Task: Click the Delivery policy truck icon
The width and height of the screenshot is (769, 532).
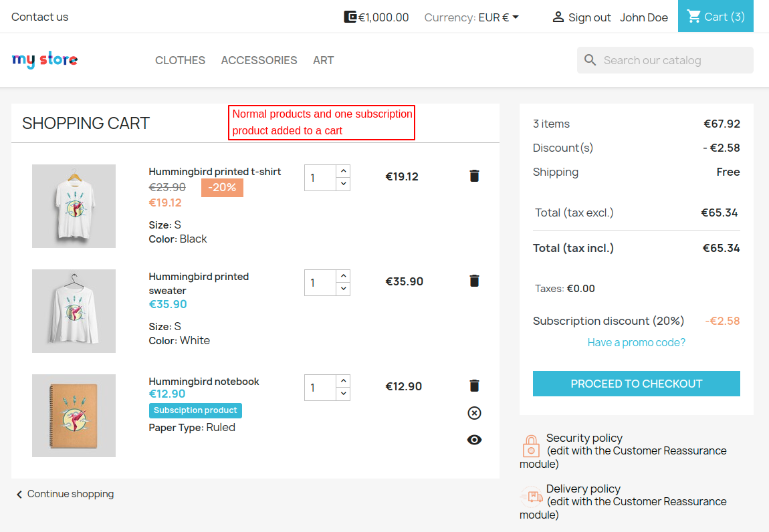Action: tap(532, 496)
